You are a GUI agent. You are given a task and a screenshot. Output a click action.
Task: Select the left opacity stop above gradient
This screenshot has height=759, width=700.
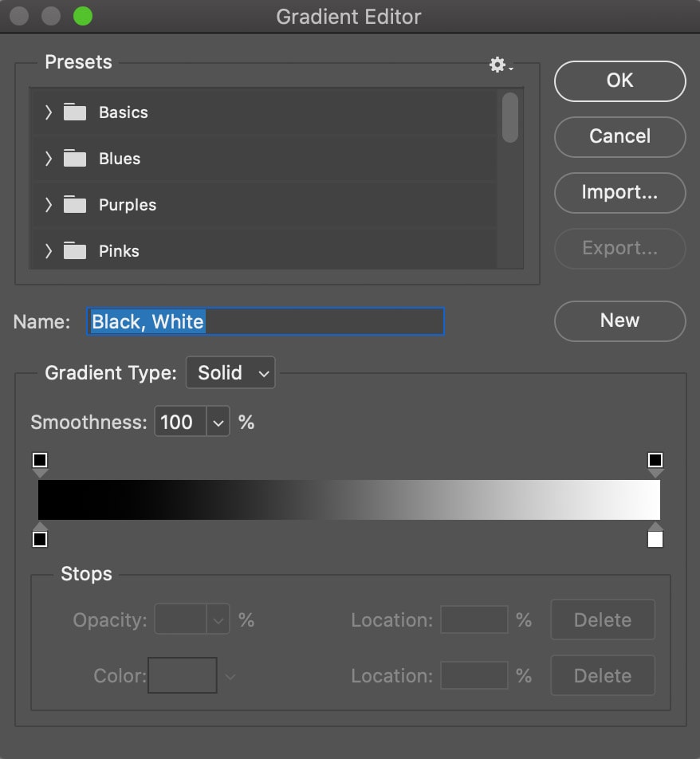click(40, 461)
